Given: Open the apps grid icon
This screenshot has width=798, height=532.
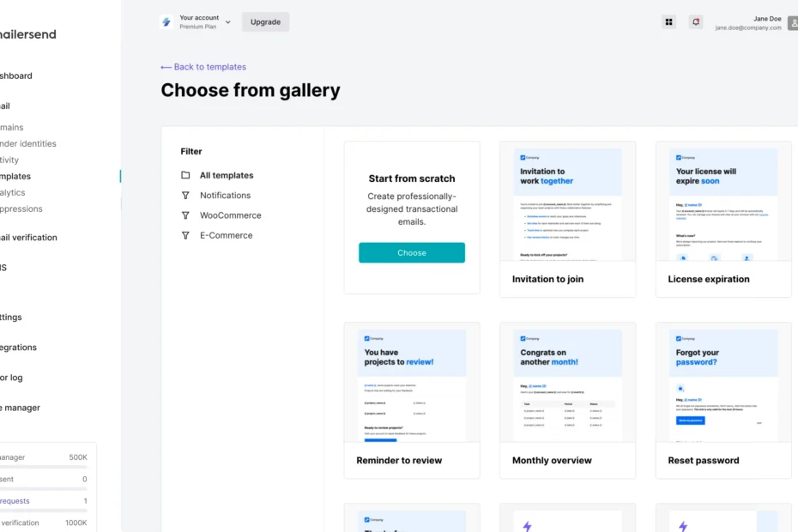Looking at the screenshot, I should pyautogui.click(x=668, y=22).
